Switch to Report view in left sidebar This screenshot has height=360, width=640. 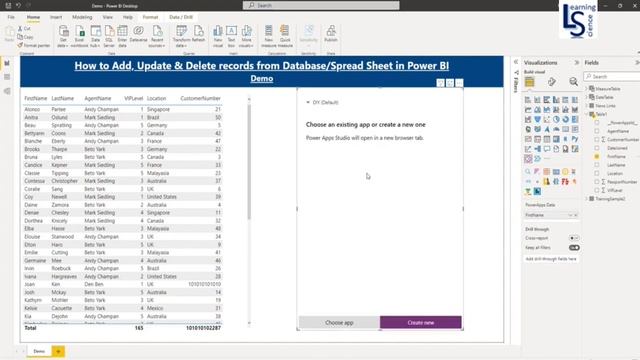7,63
